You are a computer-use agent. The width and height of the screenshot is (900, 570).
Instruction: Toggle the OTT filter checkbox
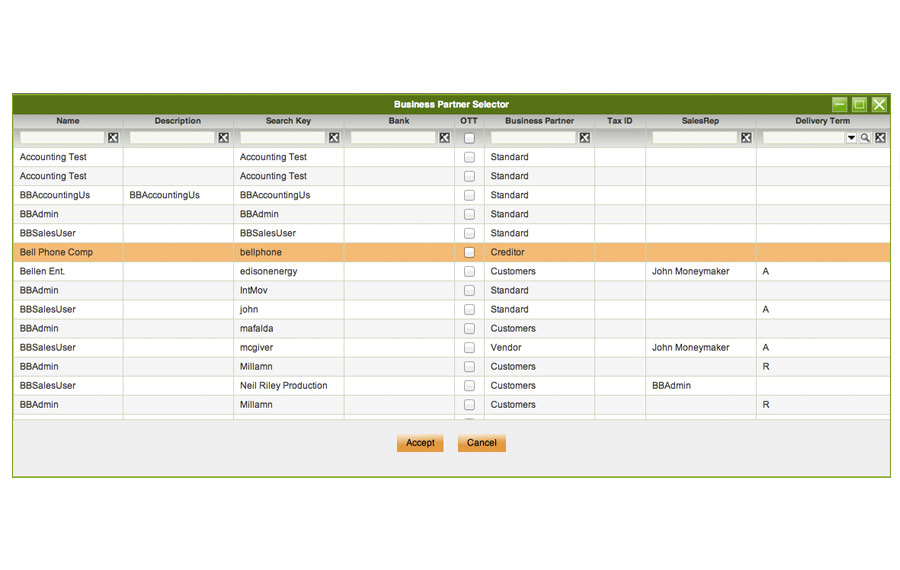point(470,138)
